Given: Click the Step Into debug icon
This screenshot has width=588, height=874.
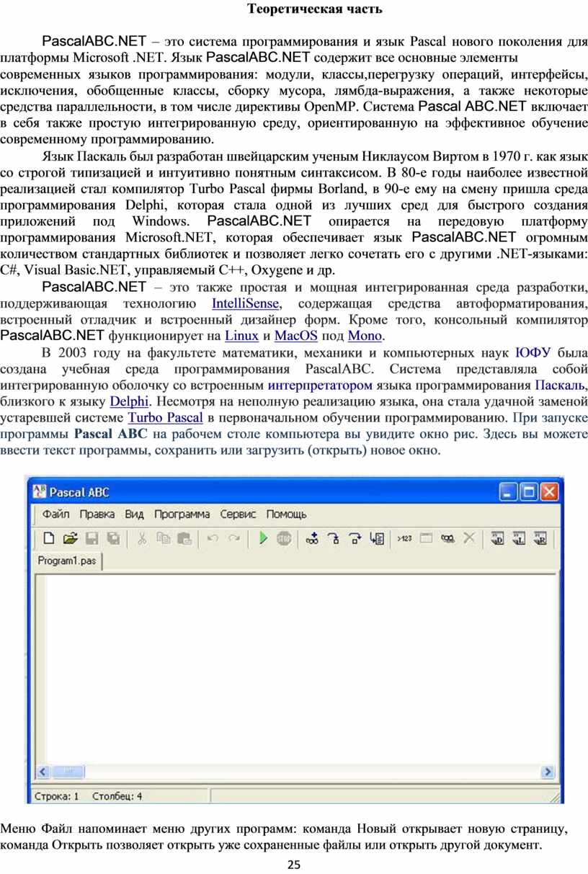Looking at the screenshot, I should point(334,538).
